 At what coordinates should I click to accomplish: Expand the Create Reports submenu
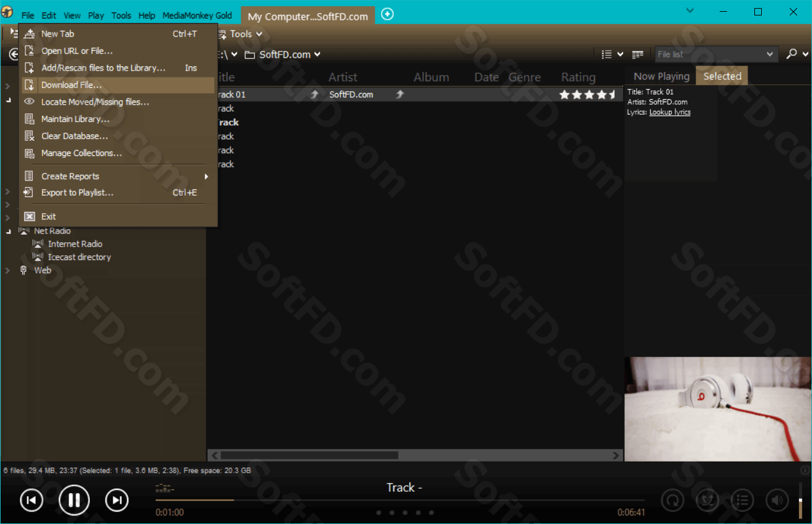pyautogui.click(x=118, y=177)
